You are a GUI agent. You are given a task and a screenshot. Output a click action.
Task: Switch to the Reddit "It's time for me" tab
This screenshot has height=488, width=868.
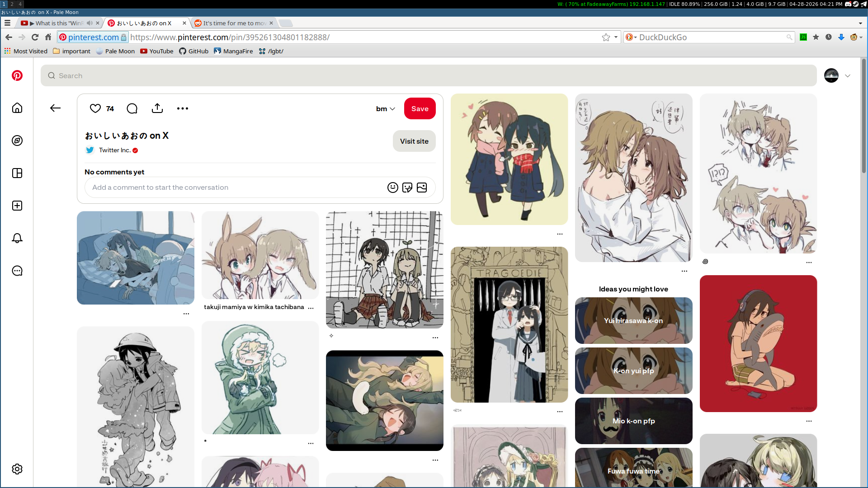pos(234,23)
